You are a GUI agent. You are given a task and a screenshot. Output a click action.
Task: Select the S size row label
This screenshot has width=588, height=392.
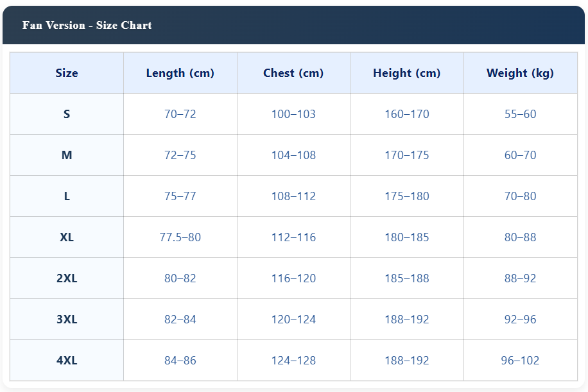(67, 114)
